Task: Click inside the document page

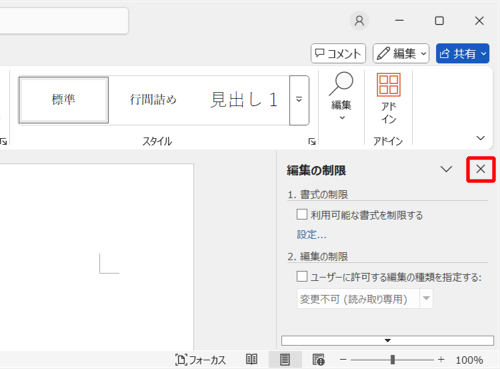Action: 96,257
